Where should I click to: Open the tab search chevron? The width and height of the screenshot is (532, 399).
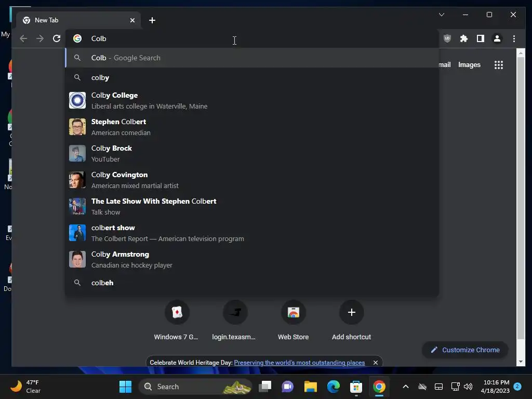(x=442, y=15)
